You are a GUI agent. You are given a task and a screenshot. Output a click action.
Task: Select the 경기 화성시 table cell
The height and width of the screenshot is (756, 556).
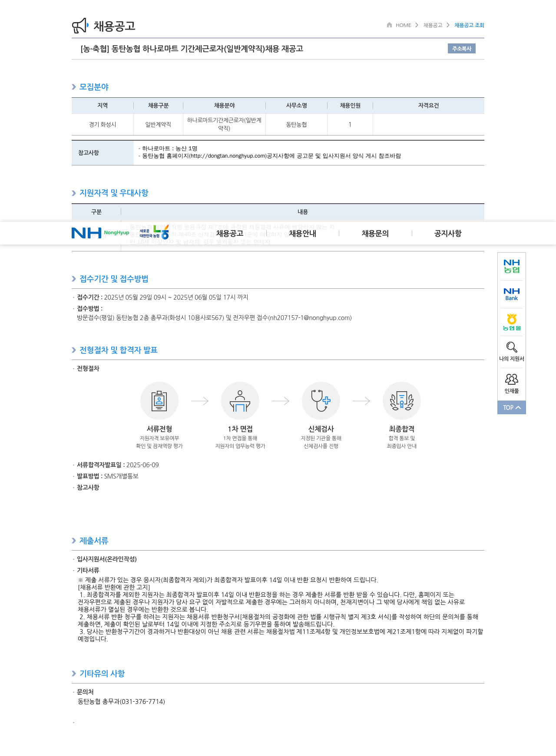[103, 125]
